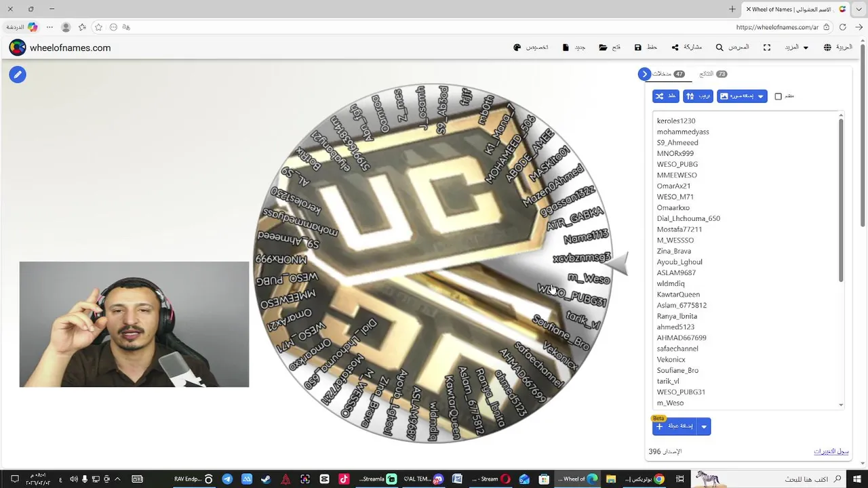The width and height of the screenshot is (868, 488).
Task: Select entry safaechannel in the list
Action: (x=677, y=348)
